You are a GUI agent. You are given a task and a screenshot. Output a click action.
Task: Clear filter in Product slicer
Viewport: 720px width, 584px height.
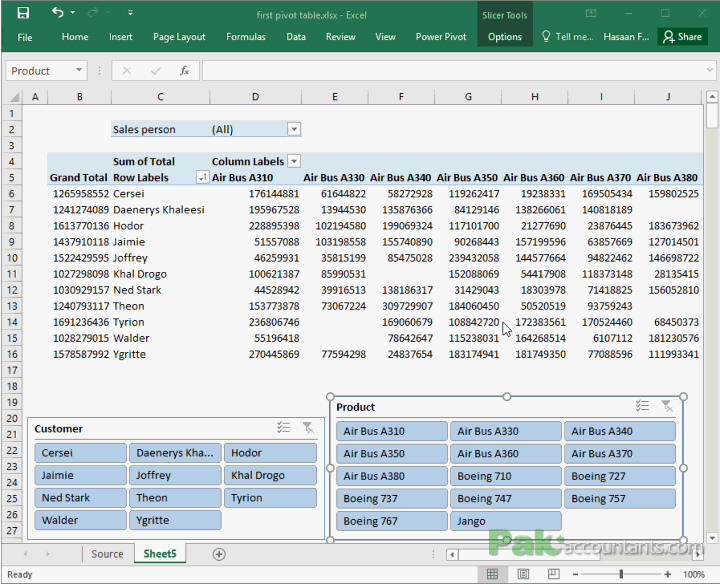point(667,406)
